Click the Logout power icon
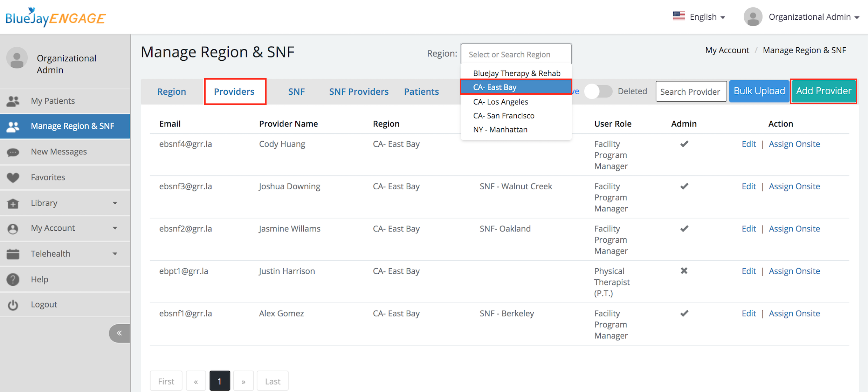Viewport: 868px width, 392px height. [13, 305]
